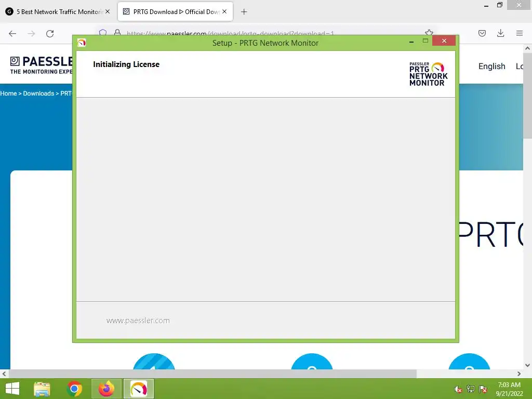Click the scroll down arrow on the page
The width and height of the screenshot is (532, 399).
pyautogui.click(x=527, y=365)
